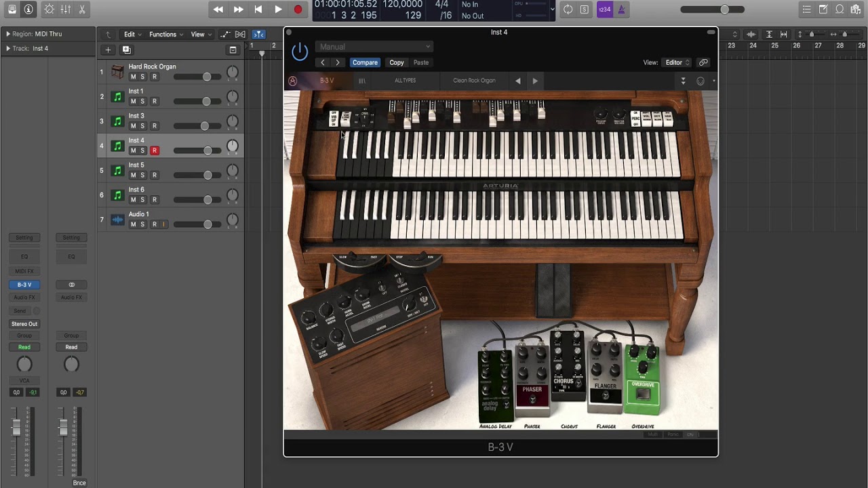
Task: Record-enable the Inst 3 track
Action: 154,126
